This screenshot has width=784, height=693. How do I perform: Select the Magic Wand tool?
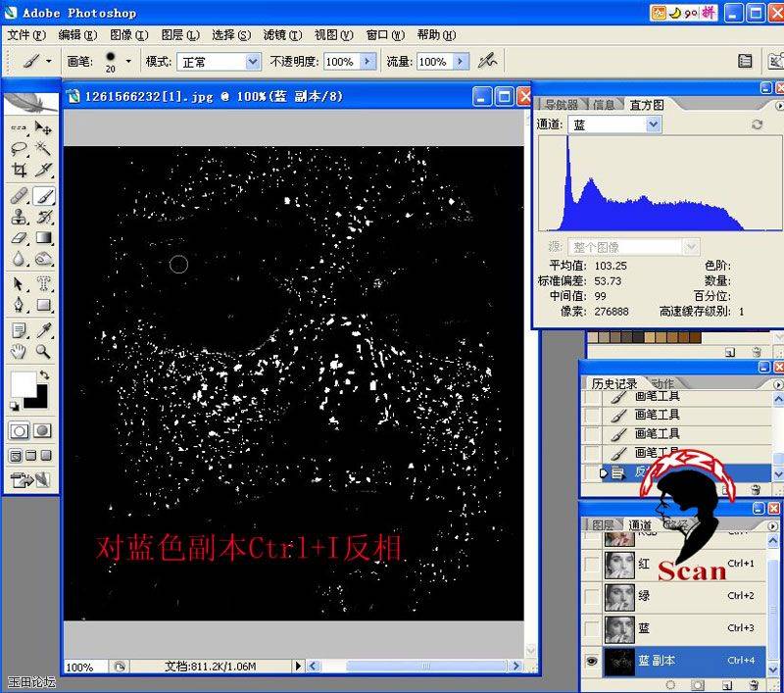43,149
